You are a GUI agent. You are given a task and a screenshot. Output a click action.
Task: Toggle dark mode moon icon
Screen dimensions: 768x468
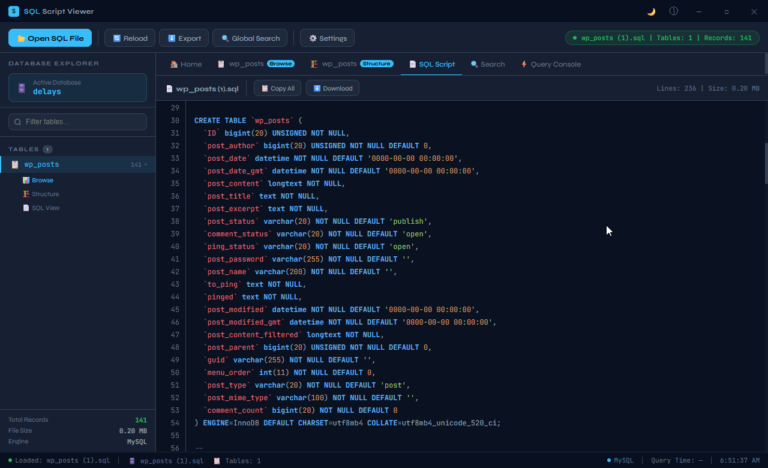pos(651,12)
